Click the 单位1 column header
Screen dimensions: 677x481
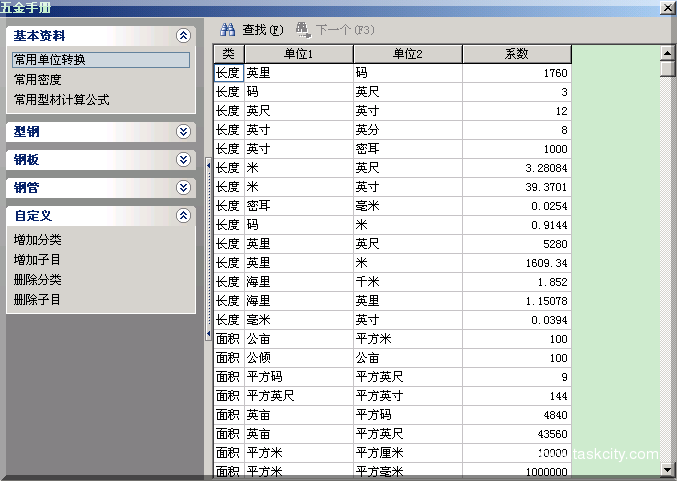click(298, 54)
